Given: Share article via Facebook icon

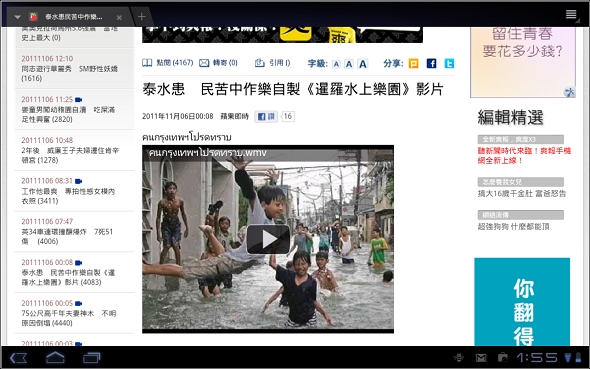Looking at the screenshot, I should [431, 63].
